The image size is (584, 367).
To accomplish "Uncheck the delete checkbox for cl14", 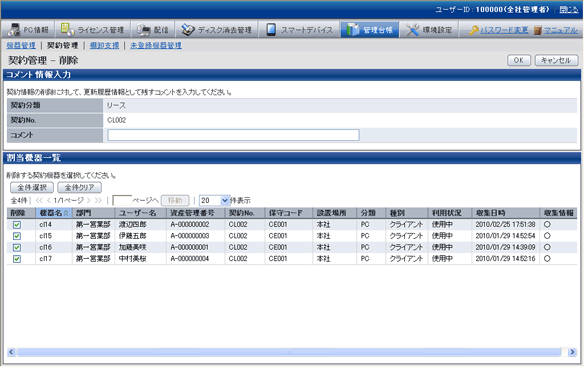I will 17,225.
